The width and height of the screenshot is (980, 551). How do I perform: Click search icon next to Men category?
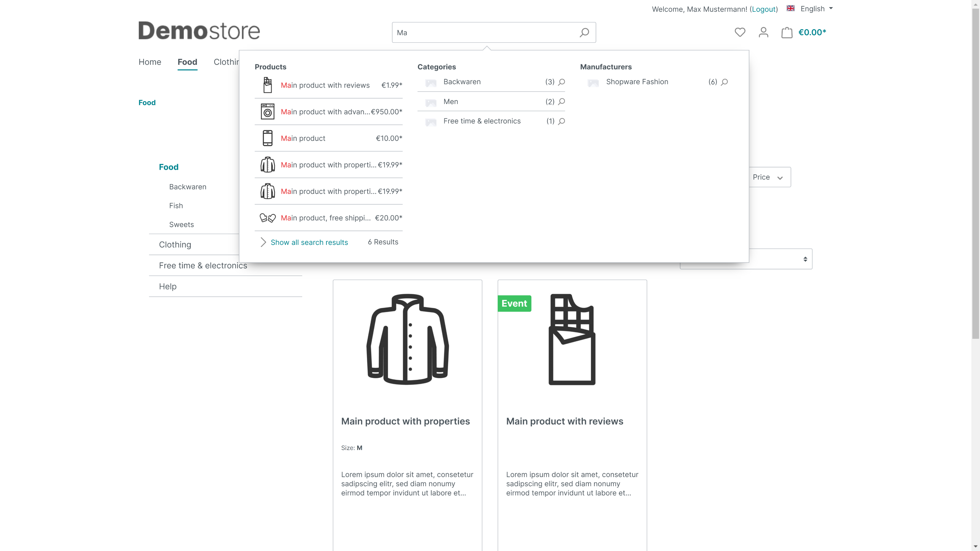click(562, 102)
